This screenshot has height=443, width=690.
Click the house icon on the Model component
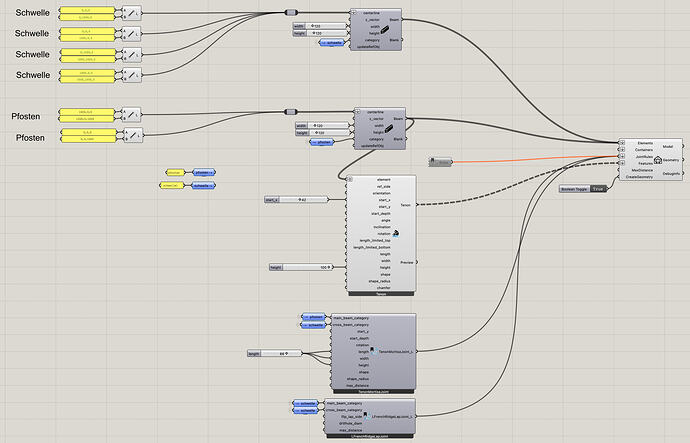click(x=658, y=160)
